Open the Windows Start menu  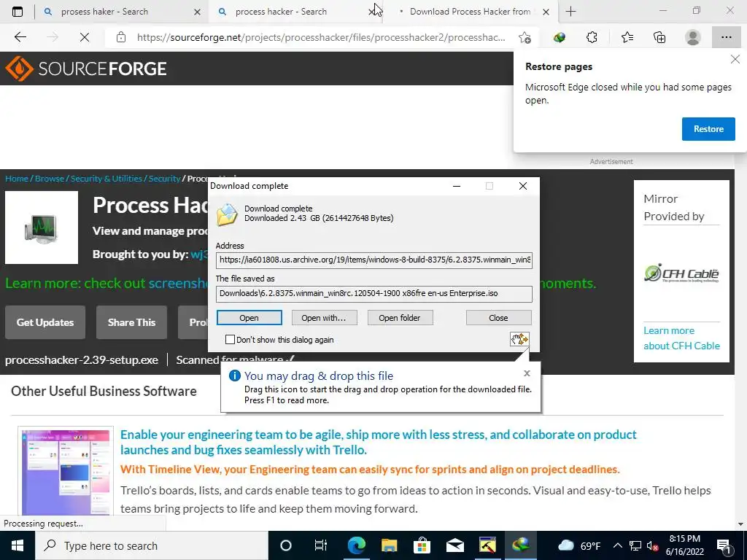point(18,545)
